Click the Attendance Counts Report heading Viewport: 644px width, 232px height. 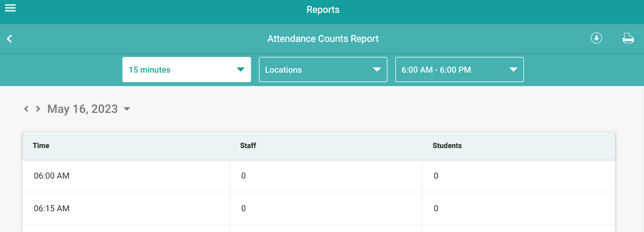tap(323, 39)
